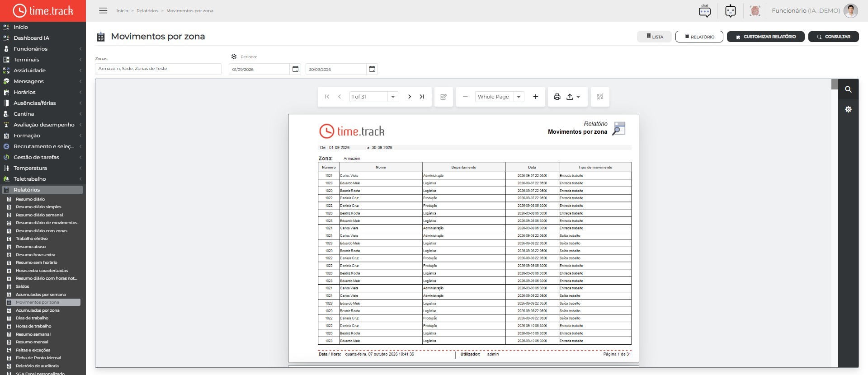Expand the Ausências/férias sidebar menu
This screenshot has height=375, width=868.
43,103
